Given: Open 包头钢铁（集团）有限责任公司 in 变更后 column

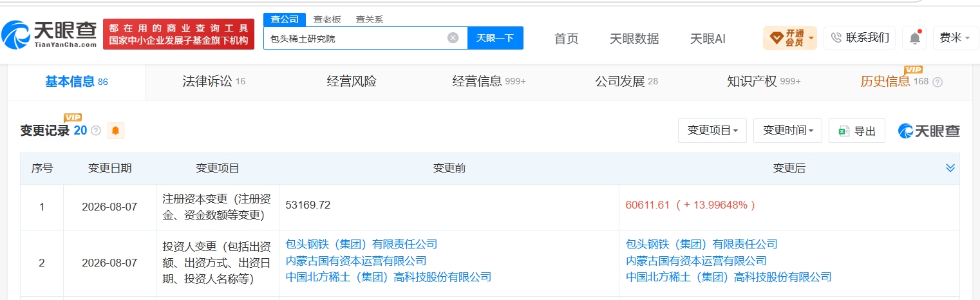Looking at the screenshot, I should click(x=702, y=244).
